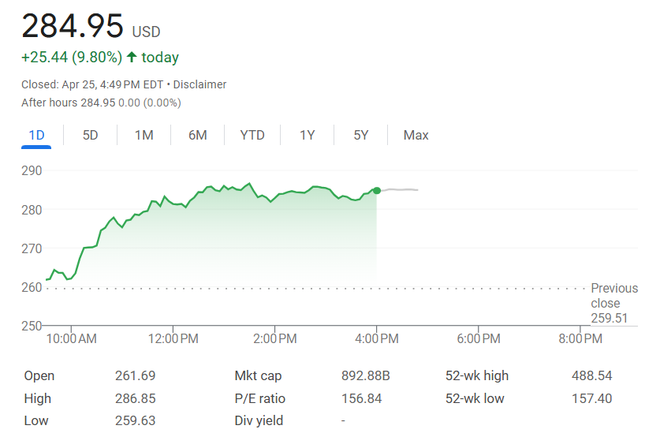Click the P/E ratio label

pyautogui.click(x=260, y=398)
